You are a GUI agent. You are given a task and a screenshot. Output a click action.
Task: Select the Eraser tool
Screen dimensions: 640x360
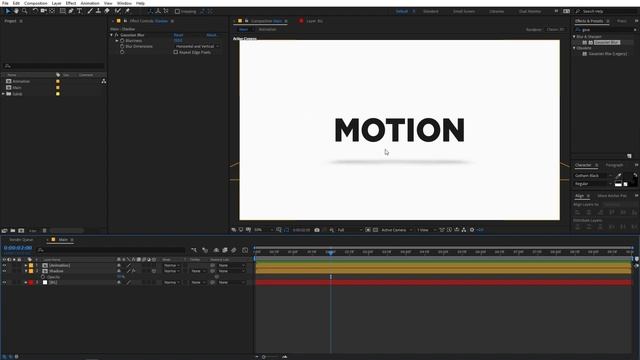(x=107, y=11)
